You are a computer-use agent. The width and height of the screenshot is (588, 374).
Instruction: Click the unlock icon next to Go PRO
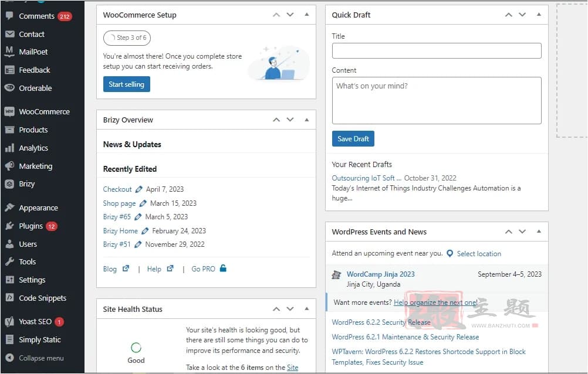tap(223, 268)
